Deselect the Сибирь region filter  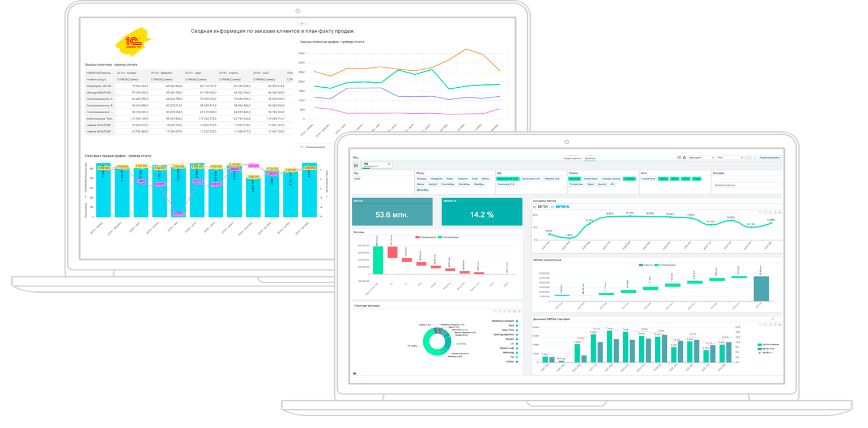click(629, 179)
